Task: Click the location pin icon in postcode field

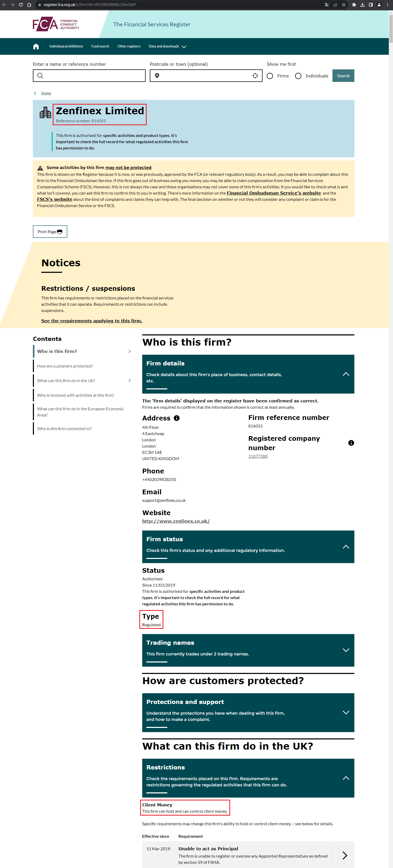Action: point(157,76)
